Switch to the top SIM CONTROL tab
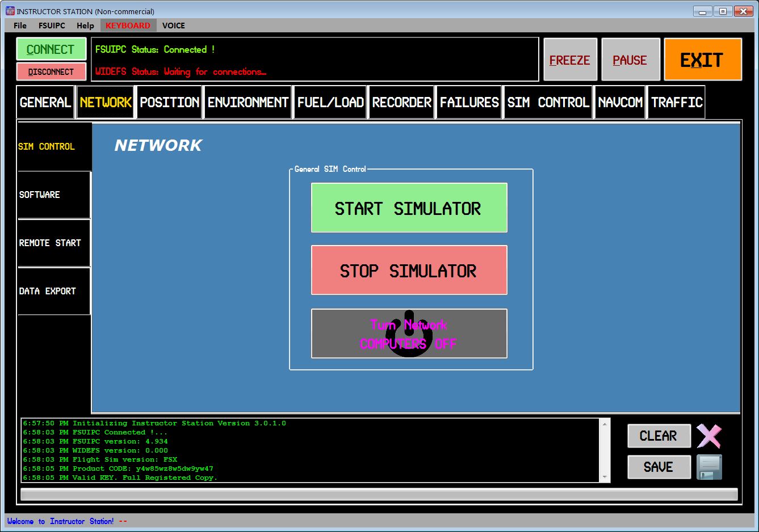 click(548, 102)
